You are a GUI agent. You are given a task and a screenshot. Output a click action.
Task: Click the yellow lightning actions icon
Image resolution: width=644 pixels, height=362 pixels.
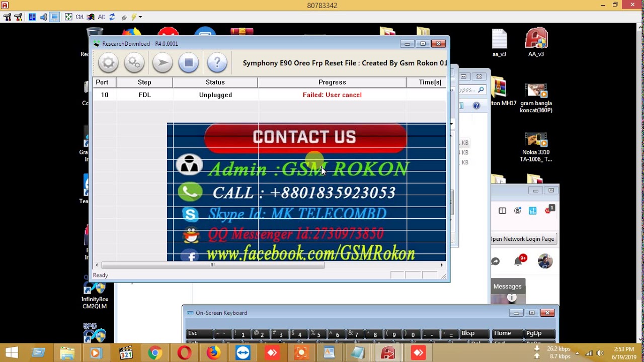click(134, 17)
